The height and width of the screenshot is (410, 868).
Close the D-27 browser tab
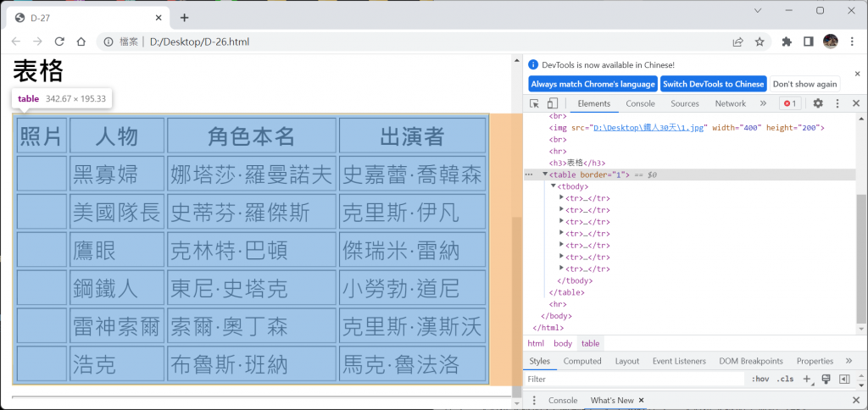tap(159, 18)
